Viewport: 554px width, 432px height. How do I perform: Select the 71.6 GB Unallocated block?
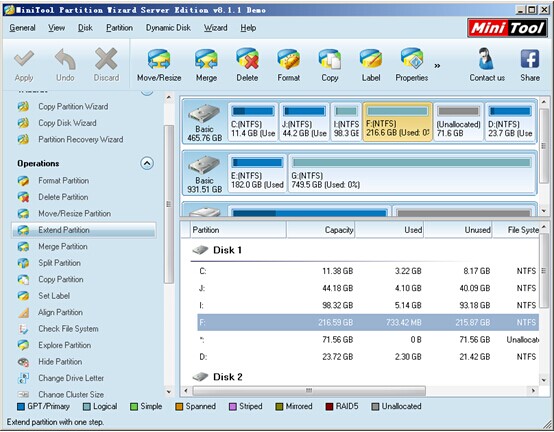tap(458, 122)
